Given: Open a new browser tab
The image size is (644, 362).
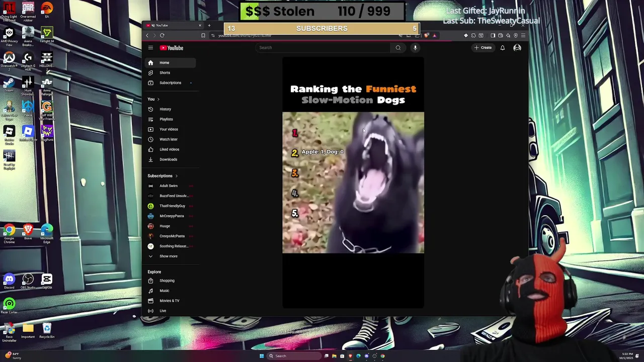Looking at the screenshot, I should [209, 25].
